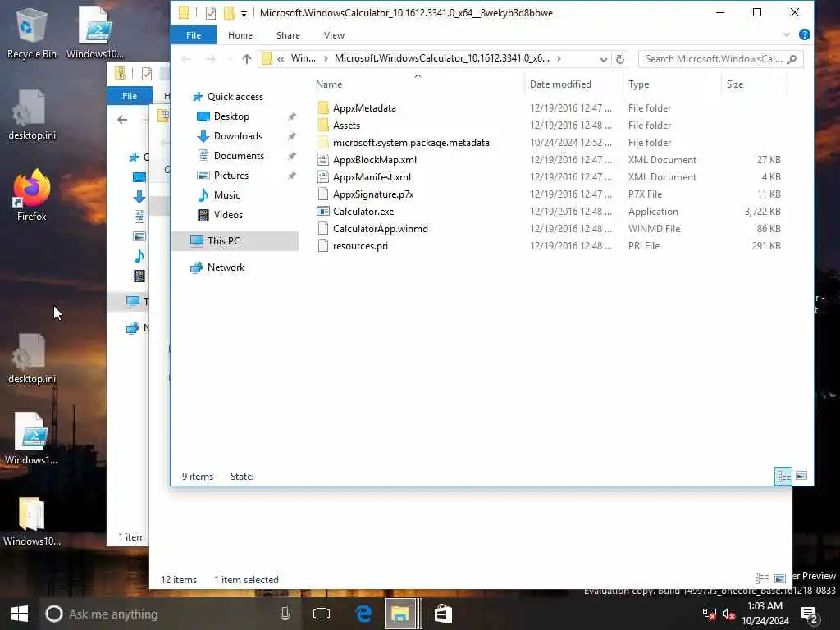Select the resources.pri file
The width and height of the screenshot is (840, 630).
tap(360, 246)
